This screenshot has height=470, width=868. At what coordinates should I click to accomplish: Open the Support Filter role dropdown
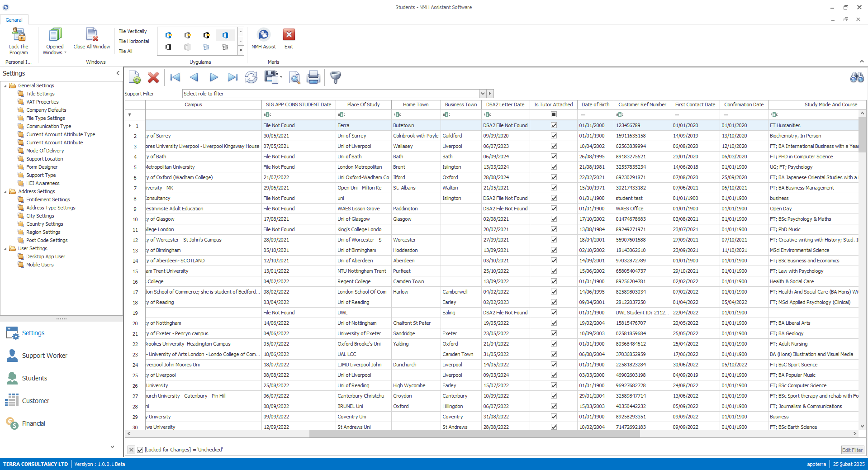tap(483, 94)
